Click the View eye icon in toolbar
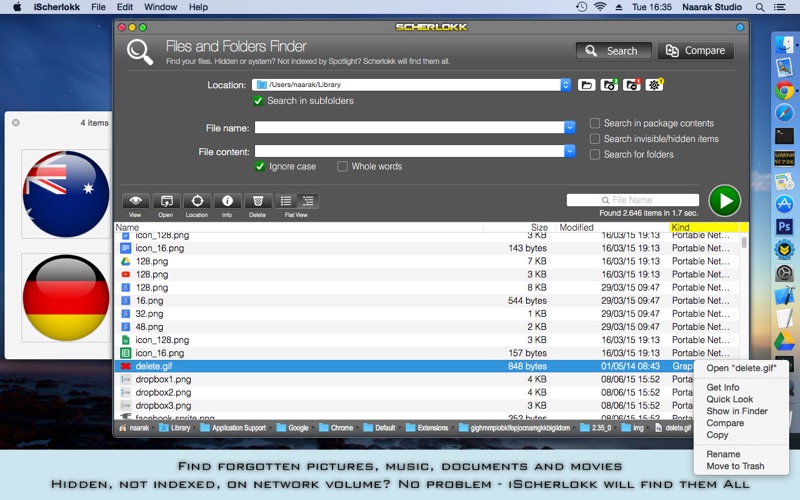This screenshot has width=800, height=500. click(135, 201)
